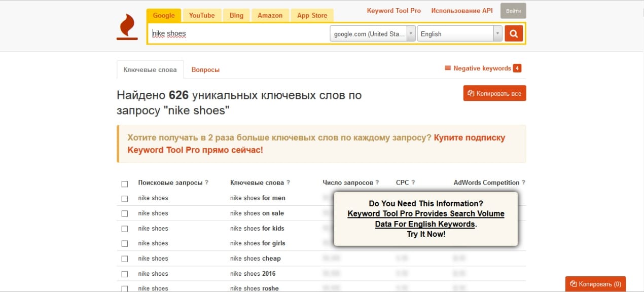Click the Keyword Tool flame logo

127,26
